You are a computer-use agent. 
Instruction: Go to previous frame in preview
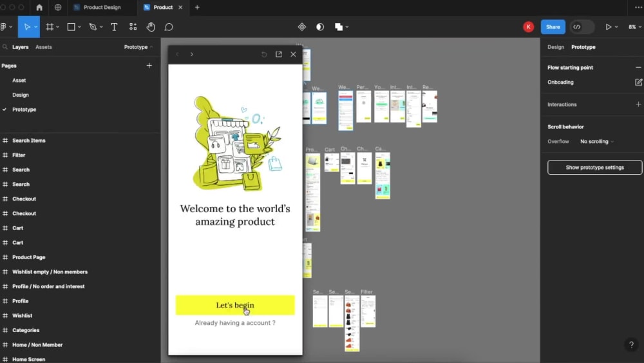pyautogui.click(x=178, y=54)
